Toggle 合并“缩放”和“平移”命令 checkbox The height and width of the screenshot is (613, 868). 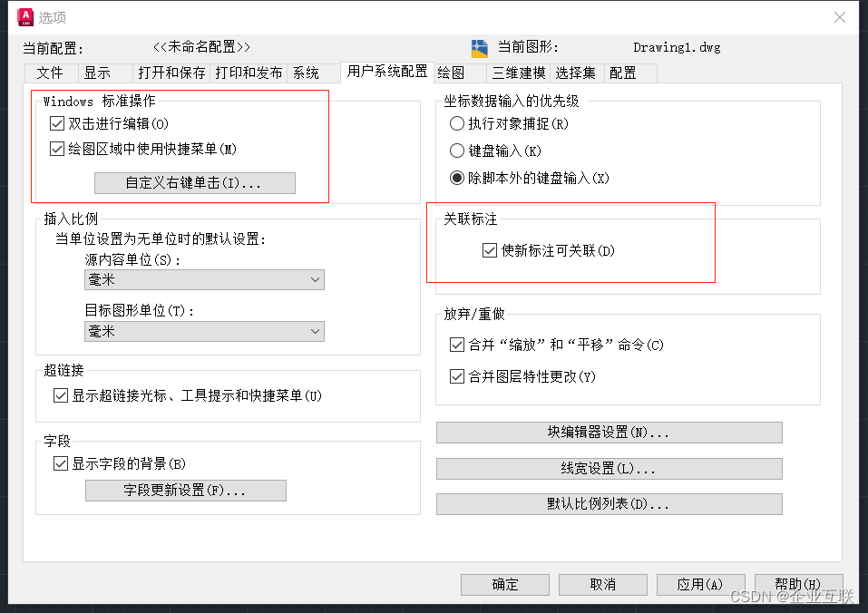click(x=457, y=345)
